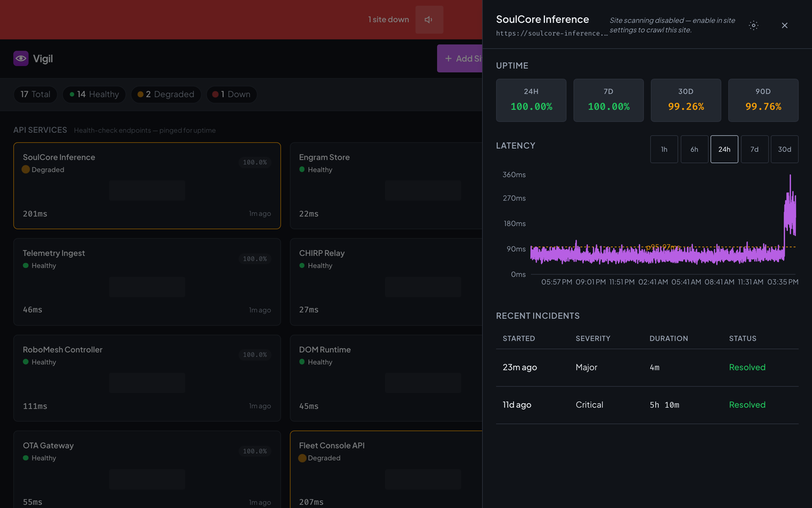Click the 24H uptime tile
812x508 pixels.
[x=531, y=100]
